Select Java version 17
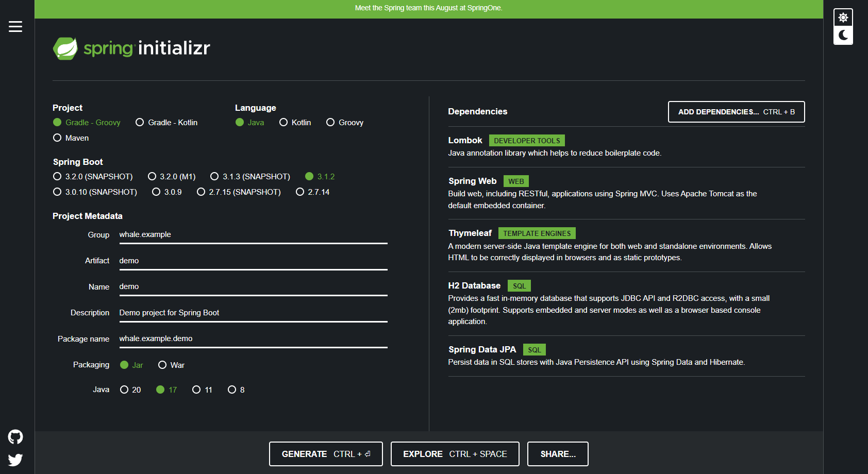 click(x=166, y=390)
